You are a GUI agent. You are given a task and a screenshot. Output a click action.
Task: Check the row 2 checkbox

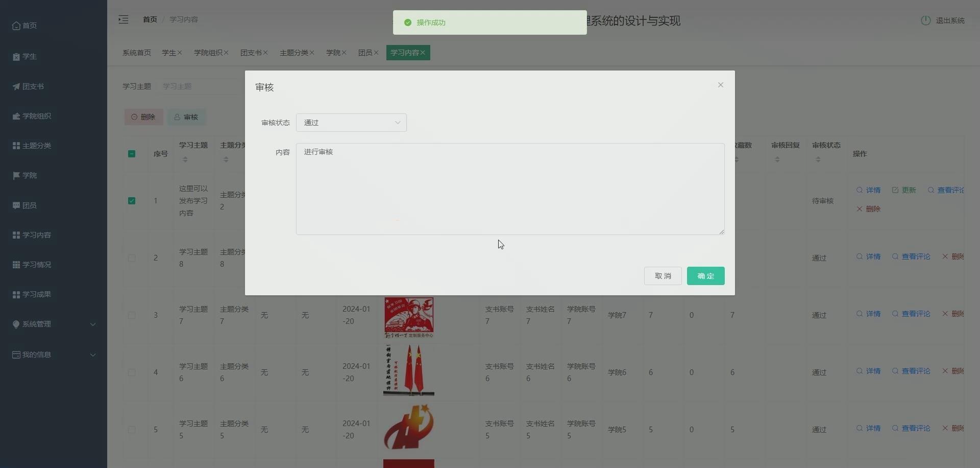(132, 258)
